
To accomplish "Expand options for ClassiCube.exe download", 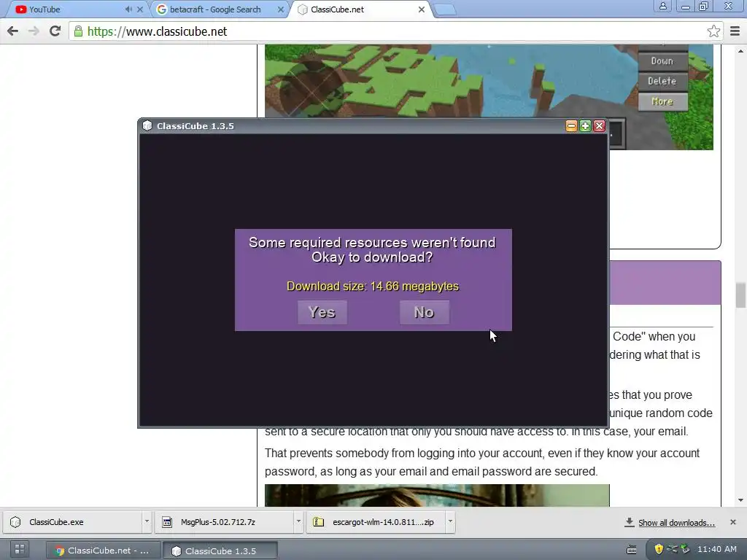I will point(147,522).
